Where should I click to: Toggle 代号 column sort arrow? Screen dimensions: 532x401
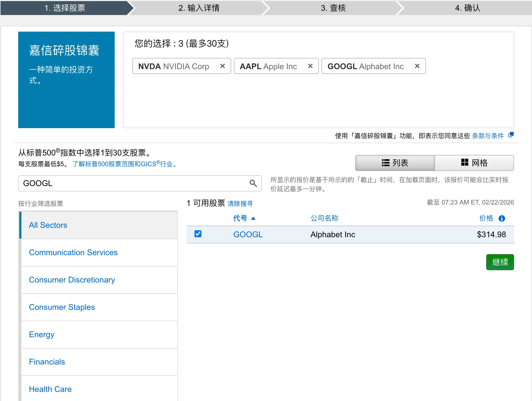(253, 218)
